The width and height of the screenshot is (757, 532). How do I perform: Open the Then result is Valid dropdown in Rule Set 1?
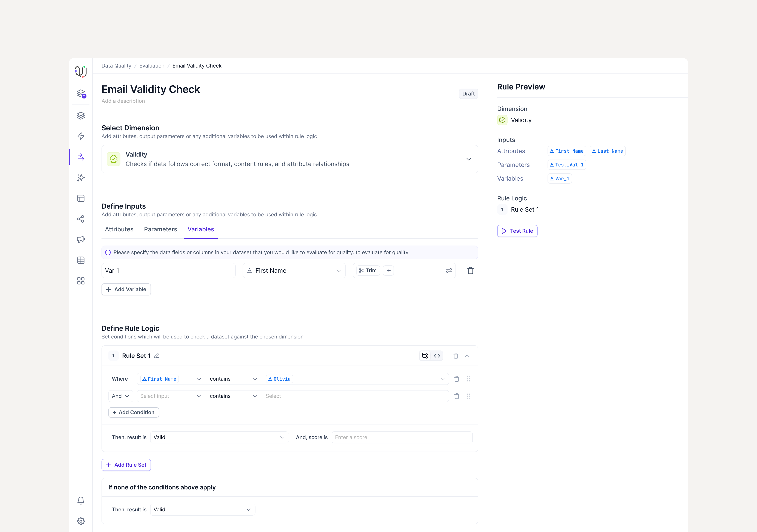[x=219, y=437]
